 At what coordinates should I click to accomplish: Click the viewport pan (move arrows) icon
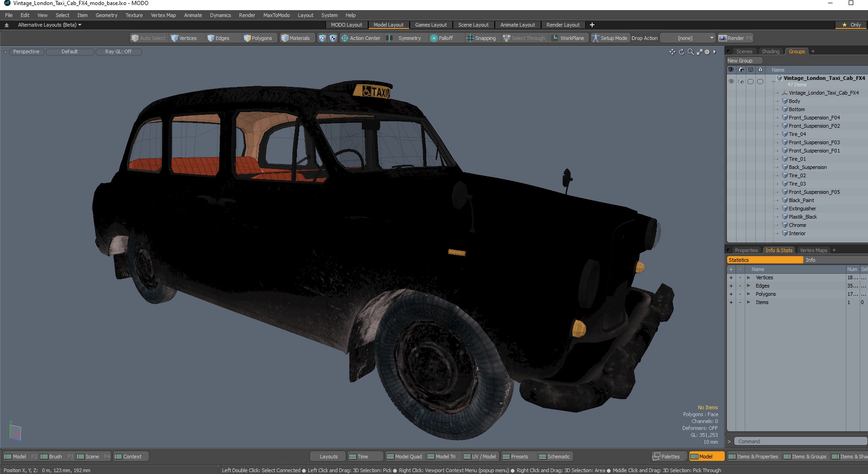[672, 52]
